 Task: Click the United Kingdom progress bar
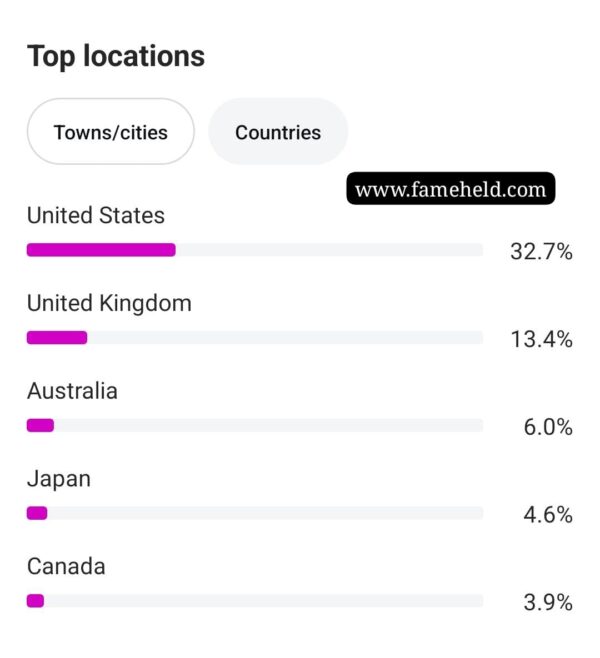pos(255,337)
